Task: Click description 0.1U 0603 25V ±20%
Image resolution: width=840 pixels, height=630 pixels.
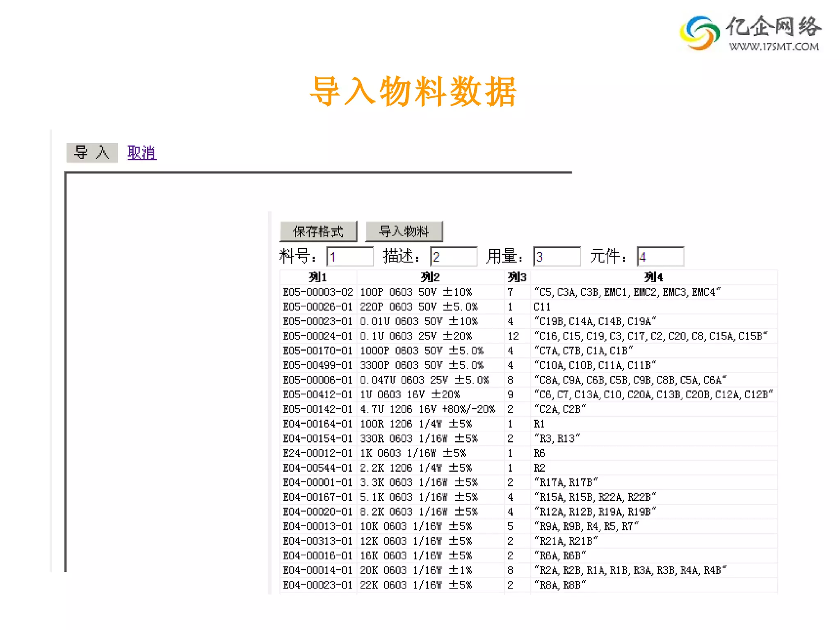Action: tap(431, 336)
